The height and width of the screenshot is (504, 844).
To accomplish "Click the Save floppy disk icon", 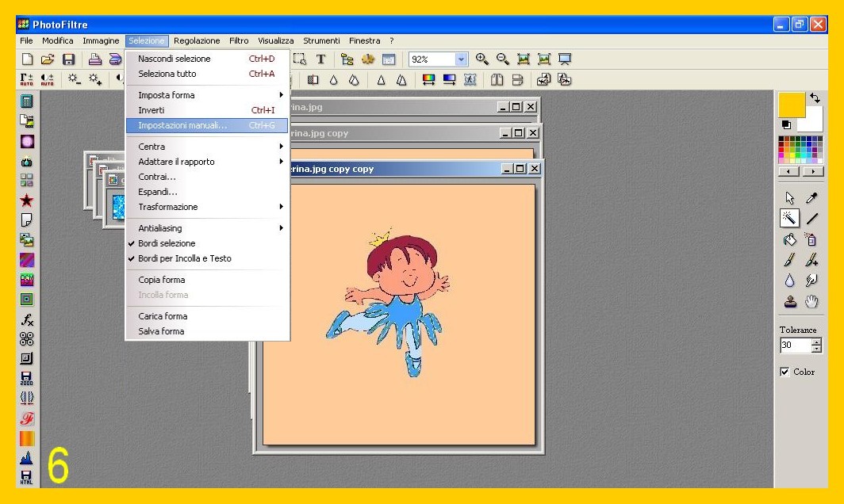I will tap(68, 59).
